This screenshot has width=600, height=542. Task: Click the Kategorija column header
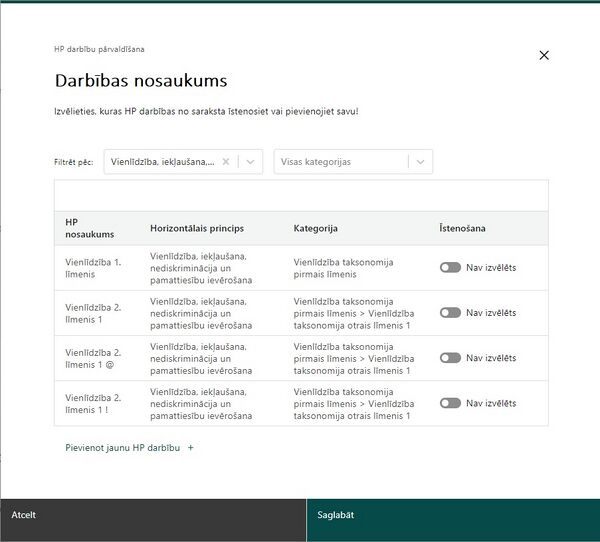click(315, 228)
